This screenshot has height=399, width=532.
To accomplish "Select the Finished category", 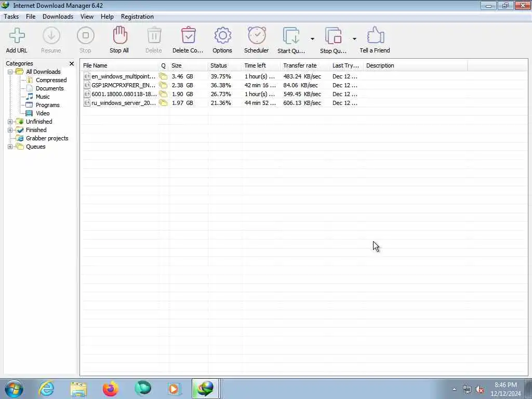I will (36, 130).
